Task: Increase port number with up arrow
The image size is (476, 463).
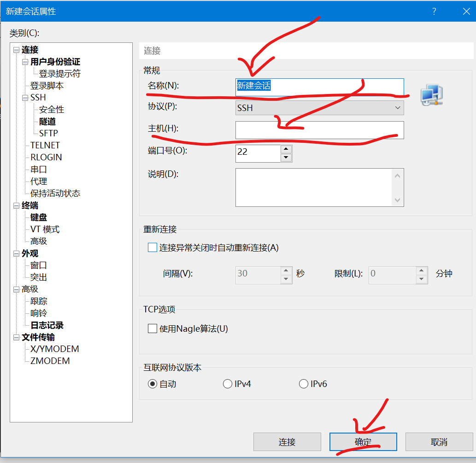Action: coord(286,149)
